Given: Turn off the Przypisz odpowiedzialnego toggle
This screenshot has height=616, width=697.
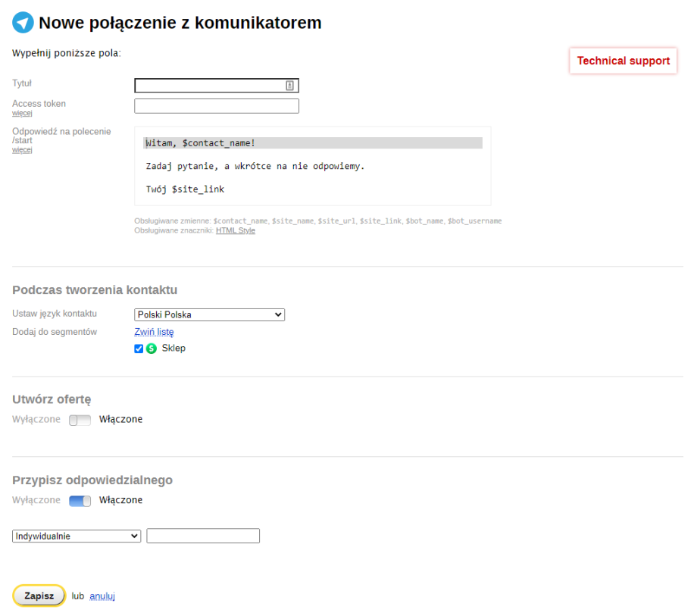Looking at the screenshot, I should (80, 501).
